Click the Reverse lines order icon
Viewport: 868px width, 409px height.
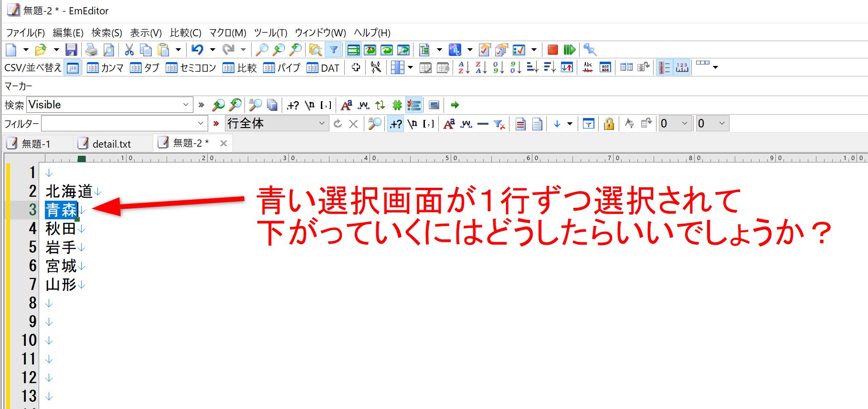(567, 67)
